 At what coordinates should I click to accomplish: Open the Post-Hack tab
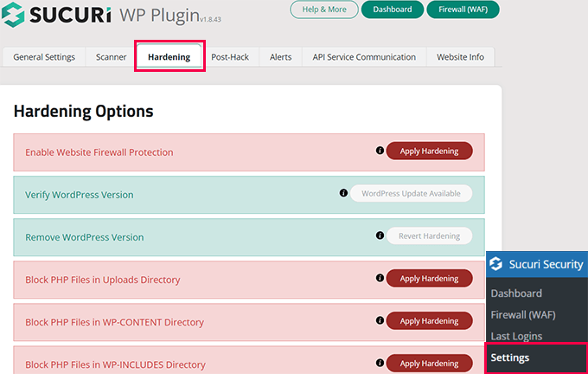click(230, 57)
